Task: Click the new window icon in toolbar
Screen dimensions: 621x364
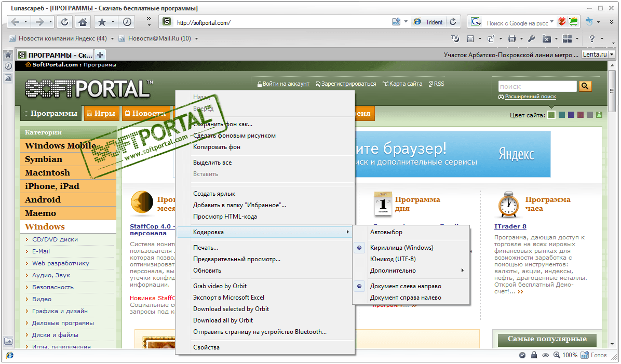Action: click(491, 38)
